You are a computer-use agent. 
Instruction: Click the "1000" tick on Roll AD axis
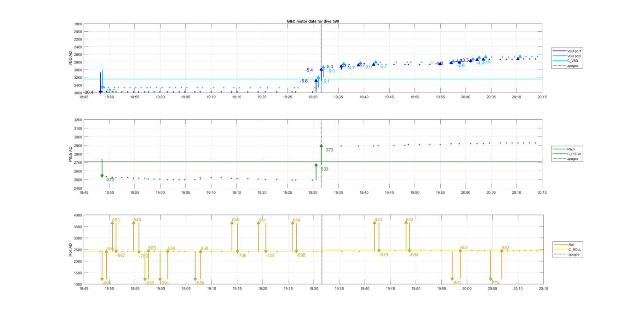click(78, 284)
